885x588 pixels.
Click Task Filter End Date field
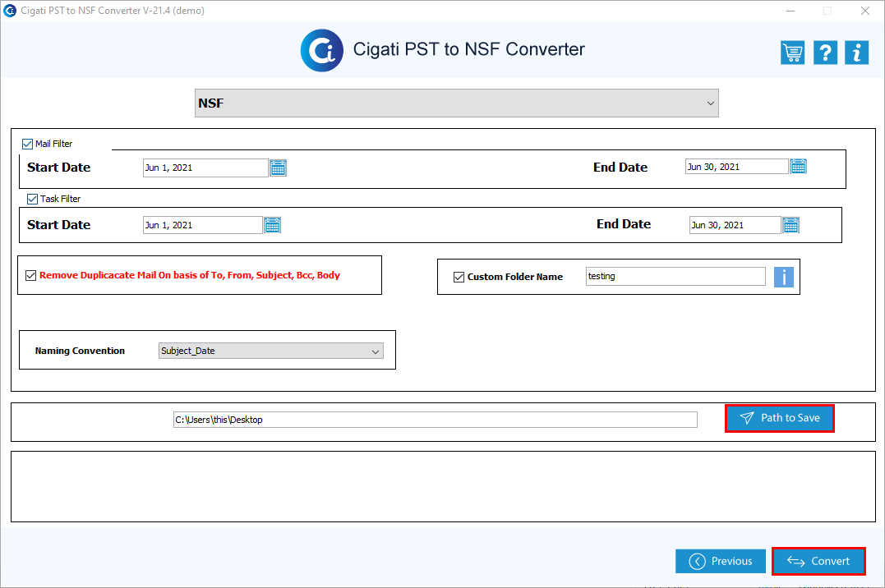[735, 225]
